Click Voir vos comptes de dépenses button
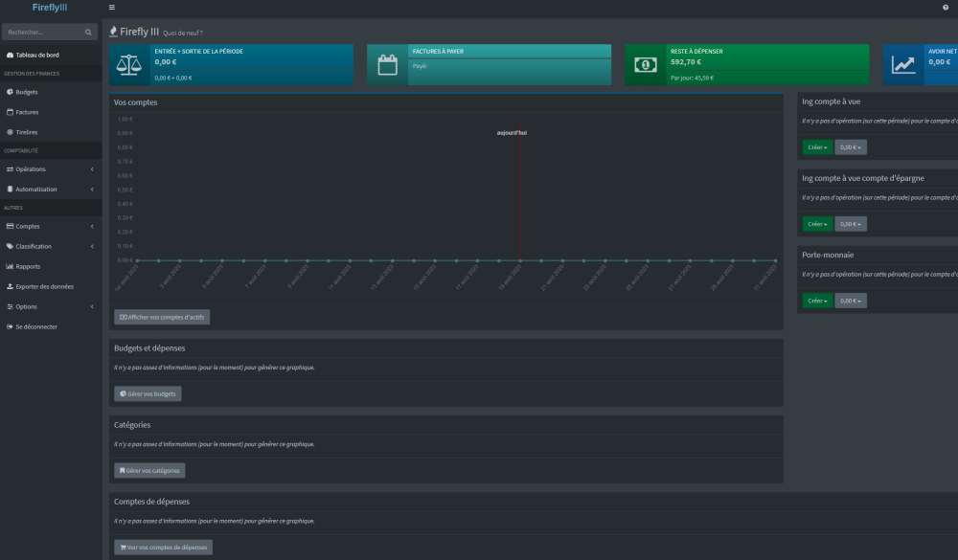958x560 pixels. tap(163, 548)
